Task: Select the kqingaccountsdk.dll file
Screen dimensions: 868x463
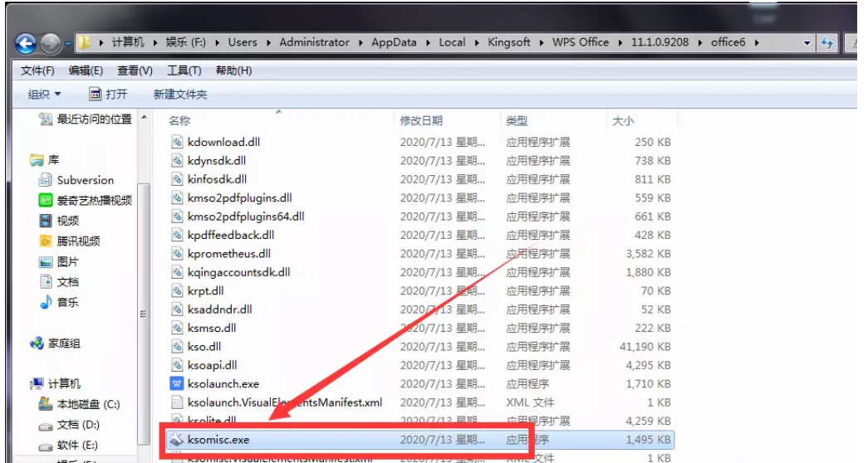Action: [238, 273]
